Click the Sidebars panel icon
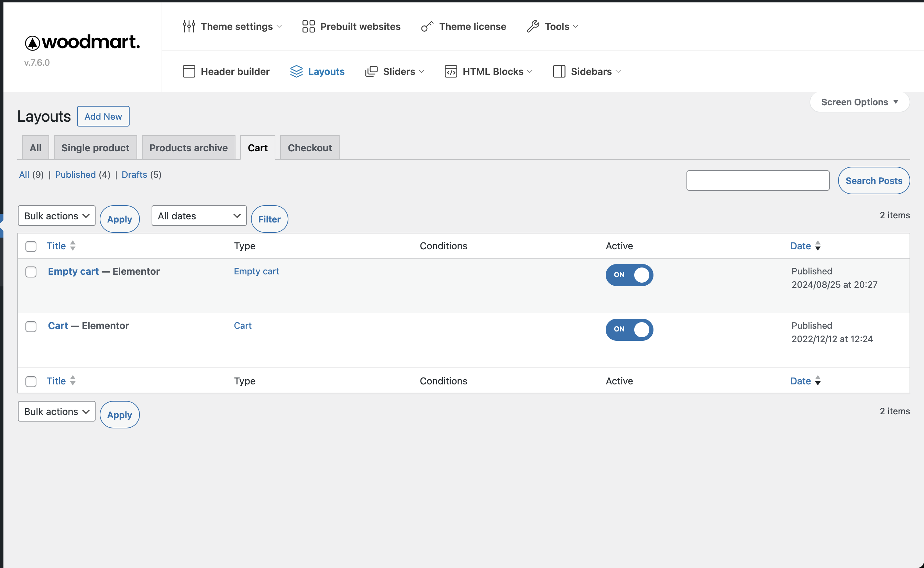 pos(559,72)
